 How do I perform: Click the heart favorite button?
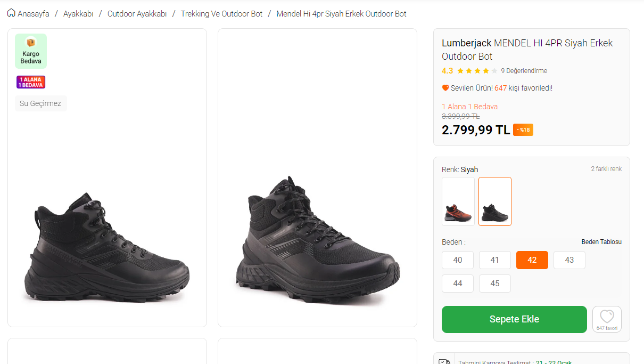(607, 317)
